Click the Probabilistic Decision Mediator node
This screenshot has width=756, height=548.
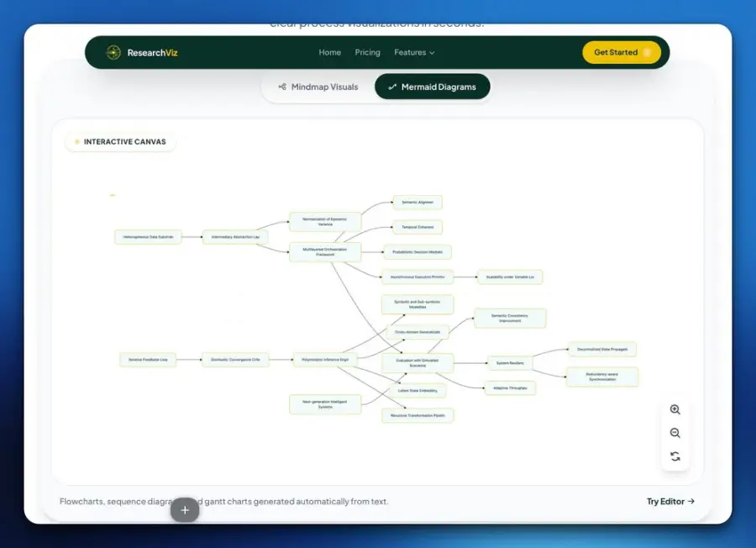[417, 252]
